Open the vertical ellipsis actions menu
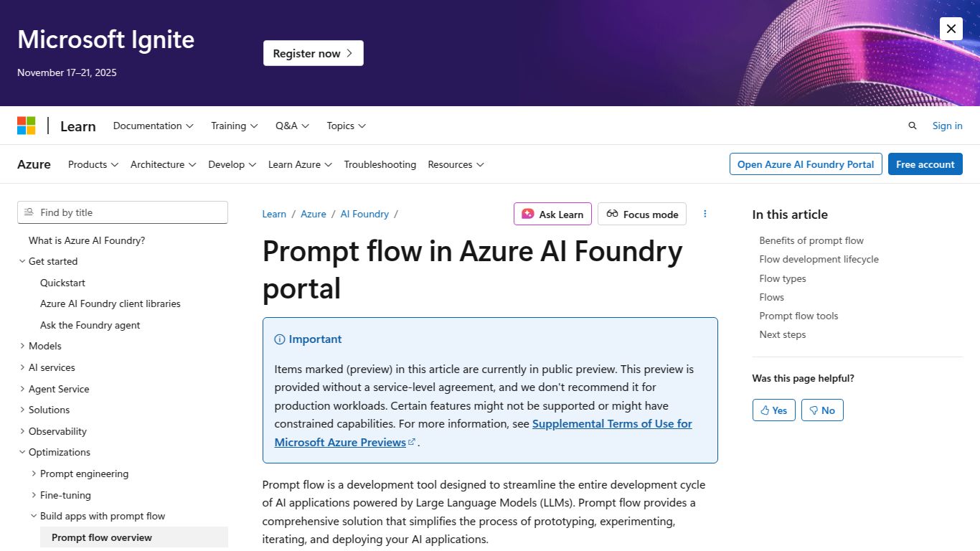The image size is (980, 551). tap(705, 213)
